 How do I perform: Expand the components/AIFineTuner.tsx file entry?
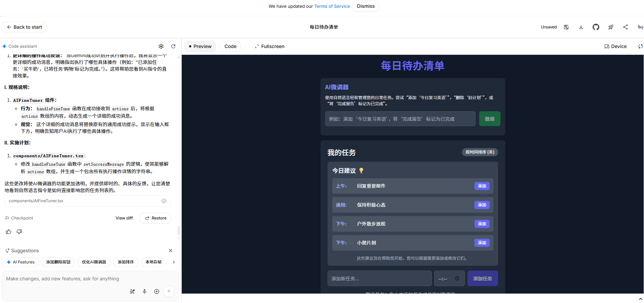click(87, 201)
